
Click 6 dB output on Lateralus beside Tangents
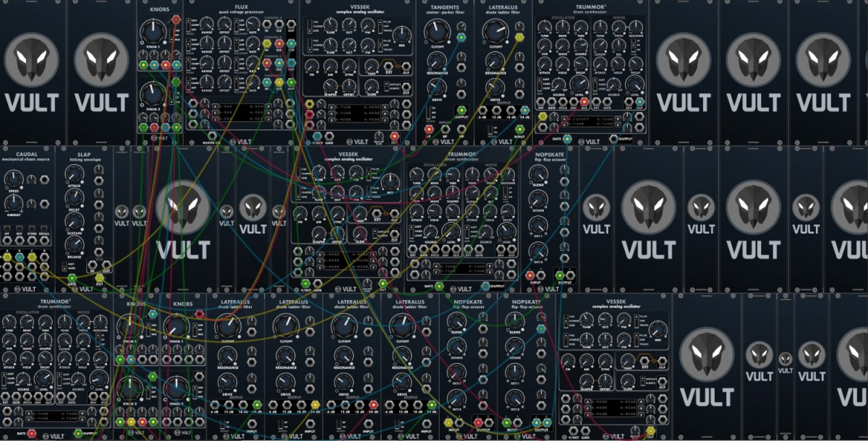click(482, 110)
